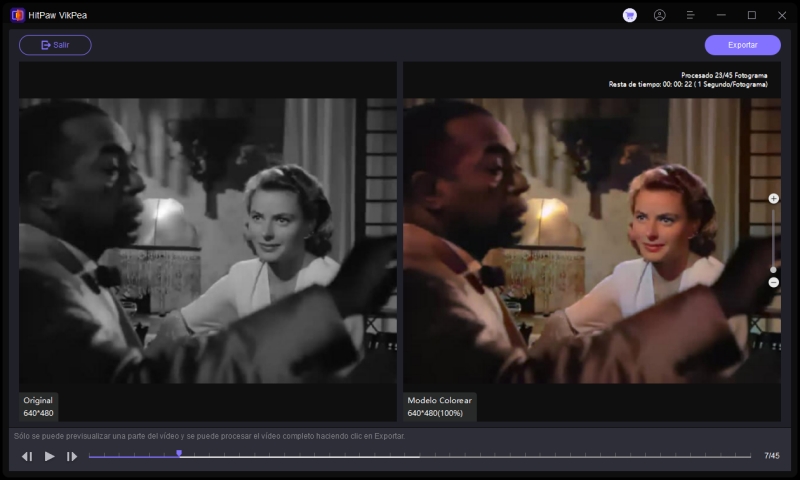Play the video preview
Screen dimensions: 800x480
pyautogui.click(x=49, y=456)
